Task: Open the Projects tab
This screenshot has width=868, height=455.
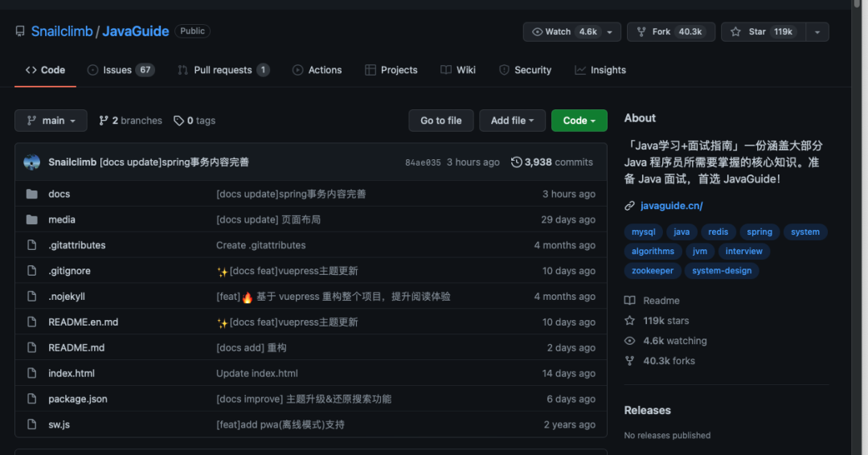Action: point(391,70)
